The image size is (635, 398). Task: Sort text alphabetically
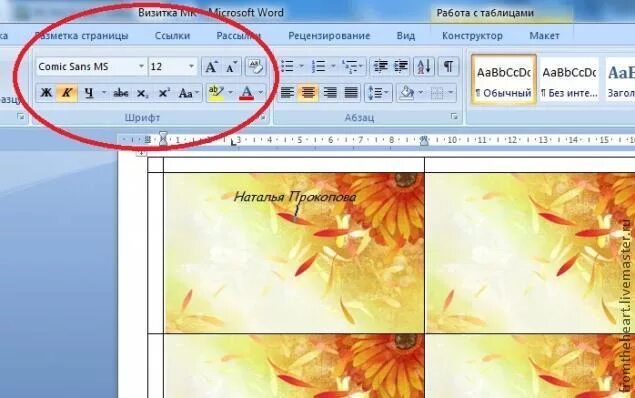coord(424,66)
